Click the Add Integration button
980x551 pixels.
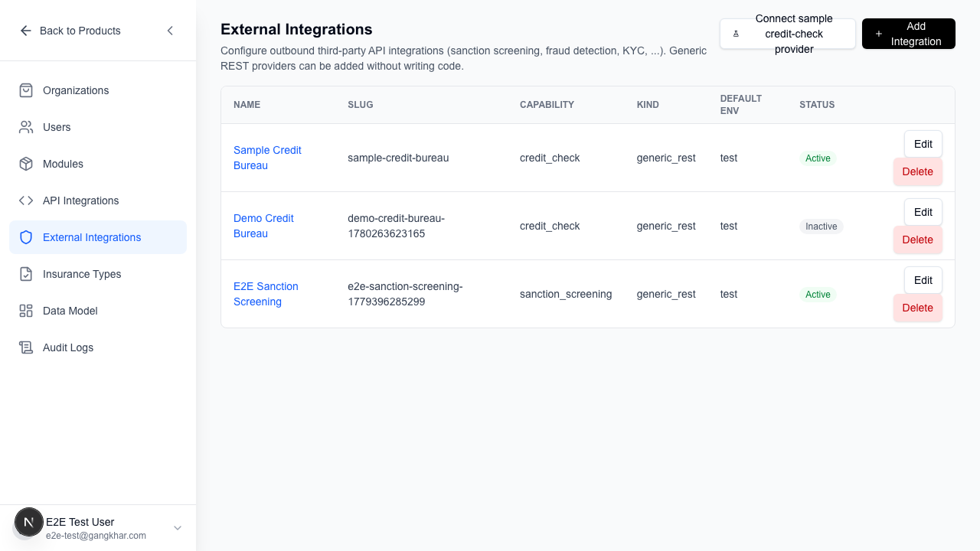[x=909, y=34]
